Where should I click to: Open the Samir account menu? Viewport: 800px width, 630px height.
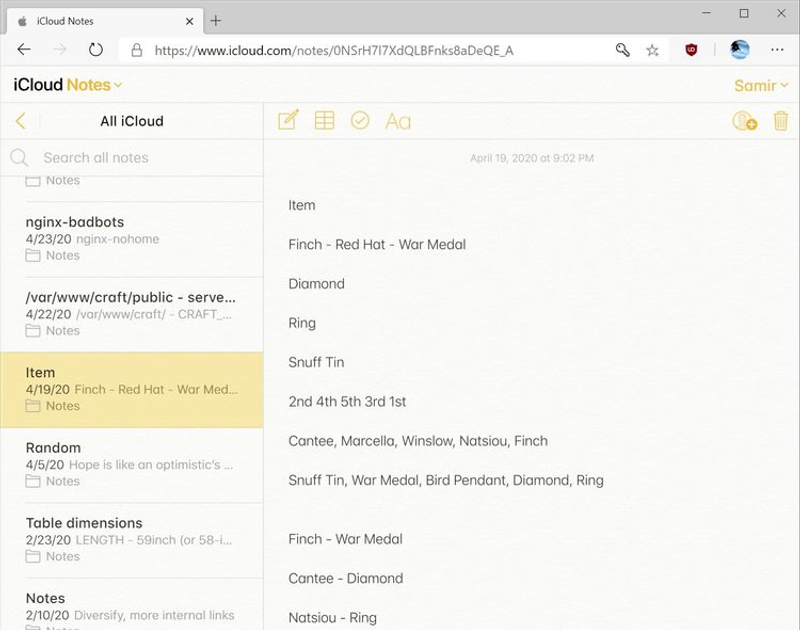point(761,85)
